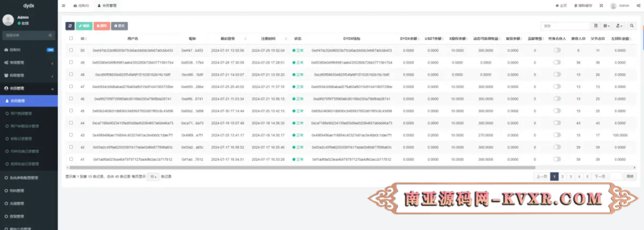The image size is (644, 230).
Task: Click the table search input field
Action: click(x=565, y=26)
